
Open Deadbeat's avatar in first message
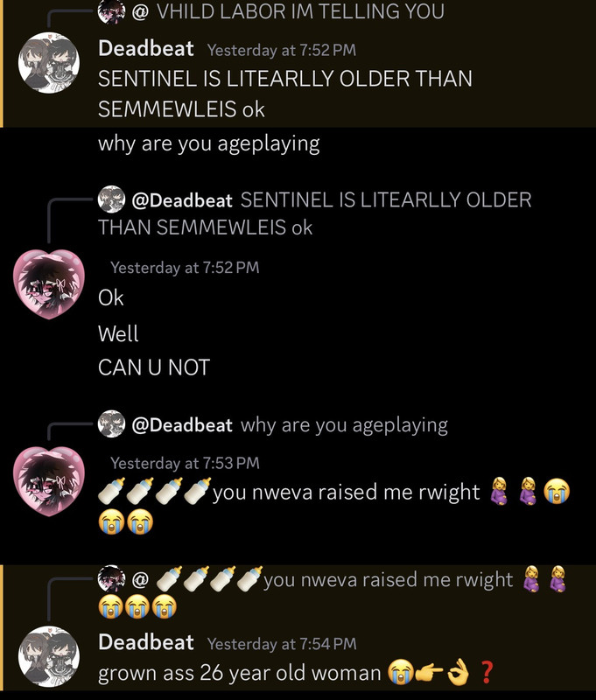pyautogui.click(x=49, y=62)
